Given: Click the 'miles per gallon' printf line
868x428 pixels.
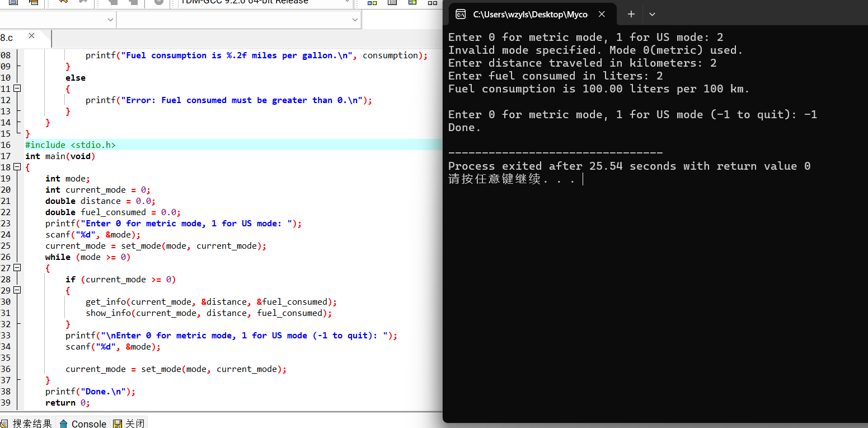Looking at the screenshot, I should click(x=256, y=55).
